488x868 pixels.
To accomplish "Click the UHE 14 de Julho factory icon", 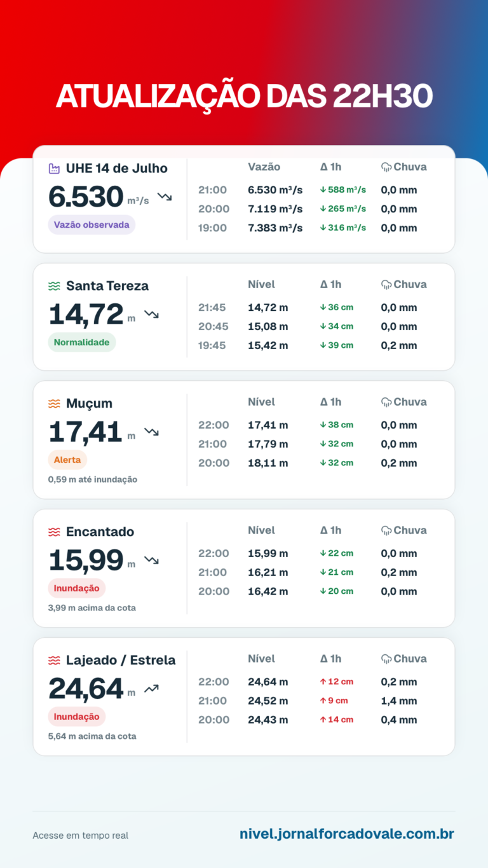I will click(54, 169).
